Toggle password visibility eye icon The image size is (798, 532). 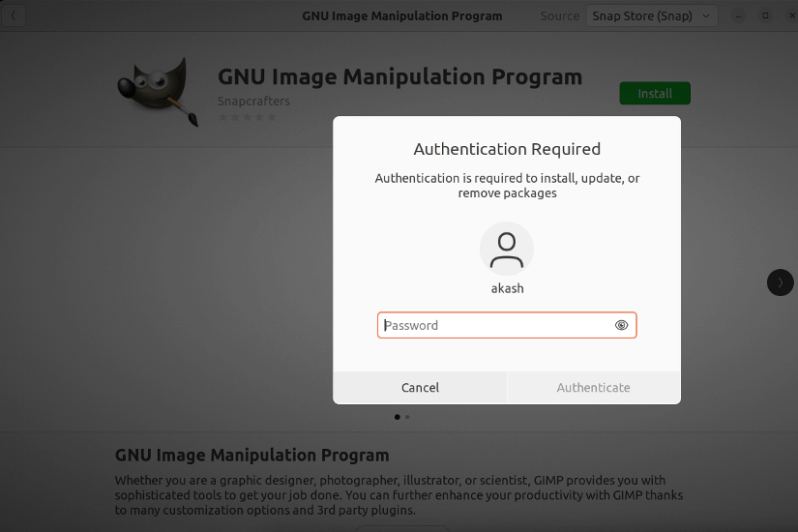tap(621, 325)
